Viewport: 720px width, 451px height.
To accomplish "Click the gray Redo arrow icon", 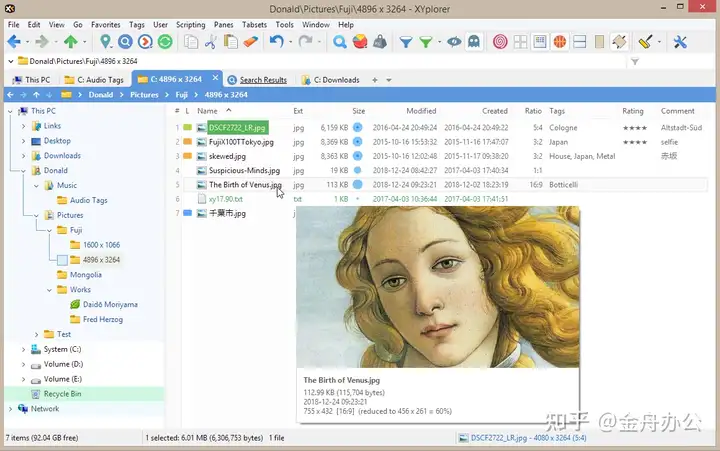I will (305, 42).
